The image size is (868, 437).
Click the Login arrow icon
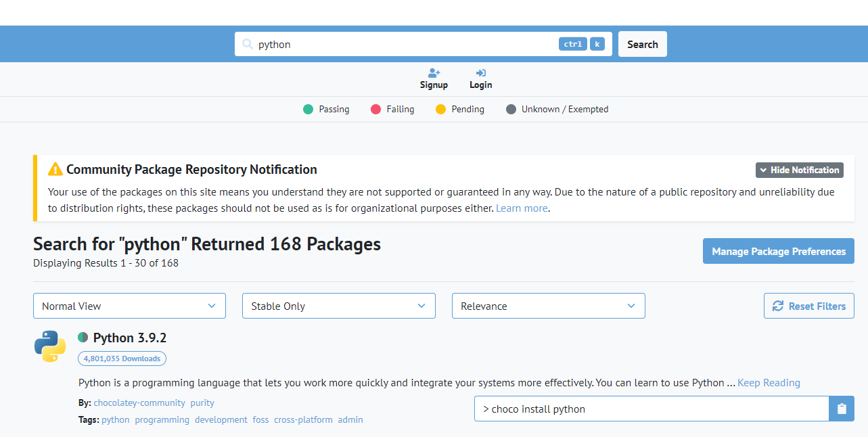tap(480, 73)
